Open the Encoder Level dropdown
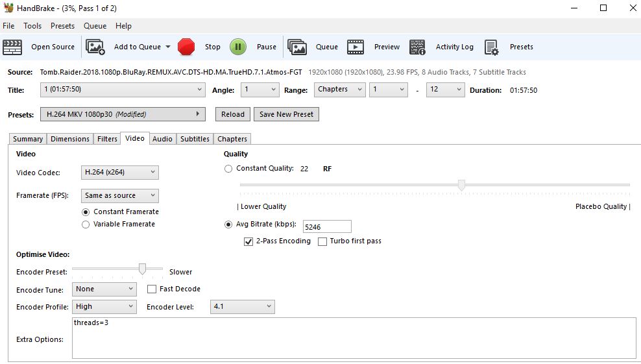The height and width of the screenshot is (364, 641). pos(243,307)
